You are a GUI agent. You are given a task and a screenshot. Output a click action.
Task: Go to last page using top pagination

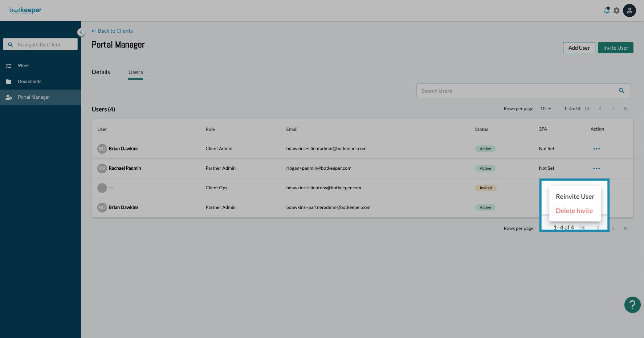point(626,109)
